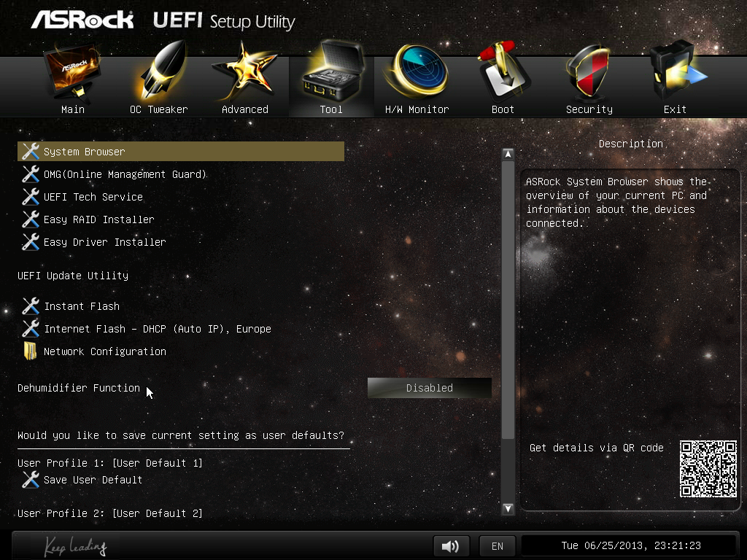
Task: Click the QR code image
Action: pyautogui.click(x=708, y=469)
